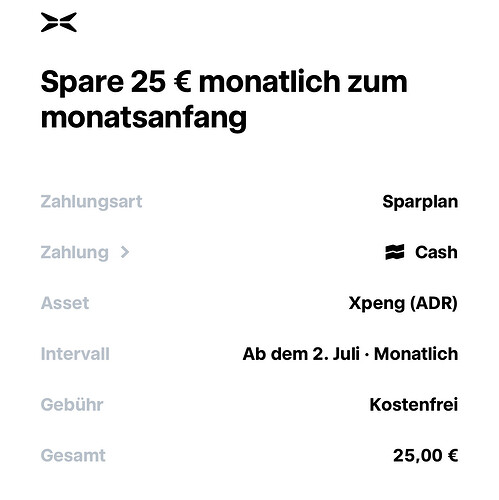
Task: Click the Gesamt label
Action: point(73,455)
